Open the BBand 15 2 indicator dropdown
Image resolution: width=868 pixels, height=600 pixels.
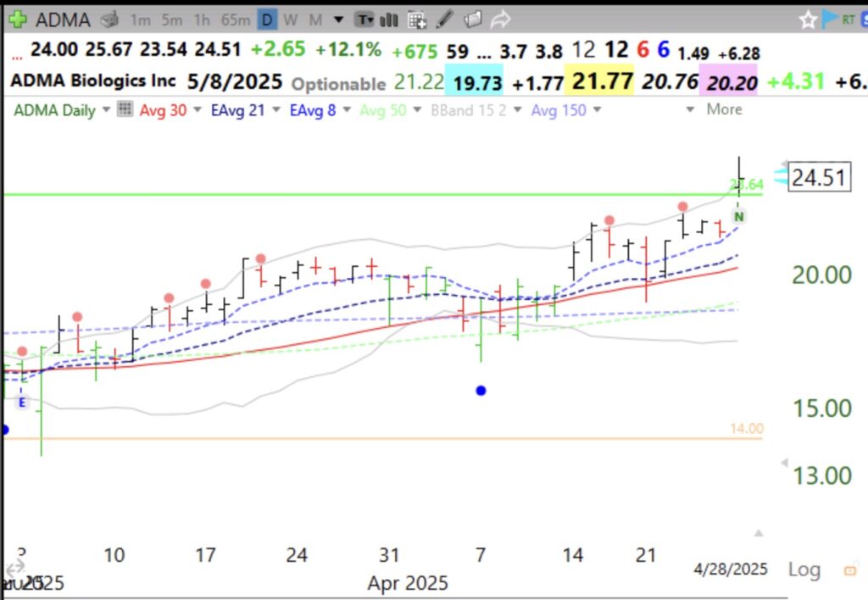click(518, 109)
